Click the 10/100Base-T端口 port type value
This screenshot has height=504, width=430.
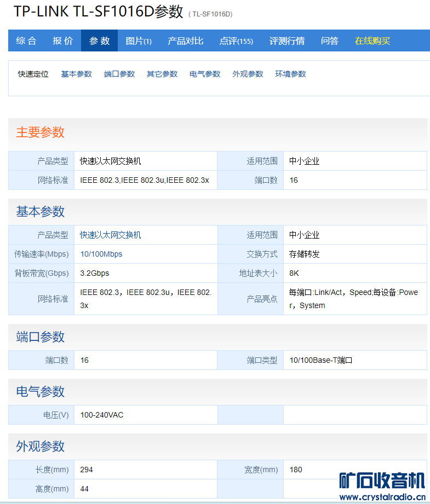[x=321, y=360]
